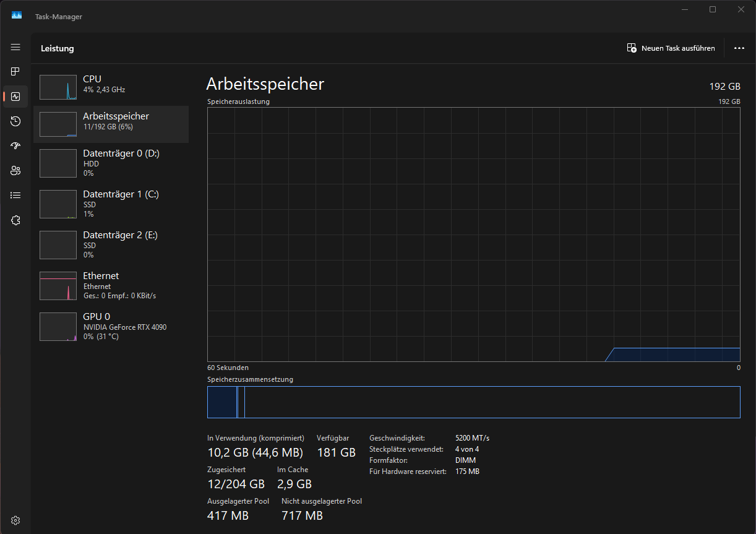Click the '175 MB' hardware reserved value

[x=467, y=472]
